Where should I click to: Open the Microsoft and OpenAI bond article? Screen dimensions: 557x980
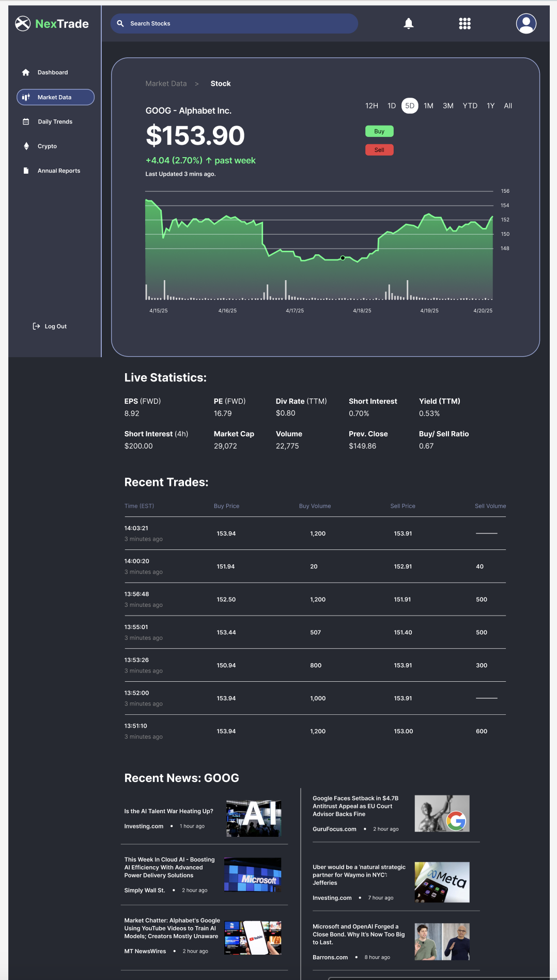pyautogui.click(x=359, y=935)
